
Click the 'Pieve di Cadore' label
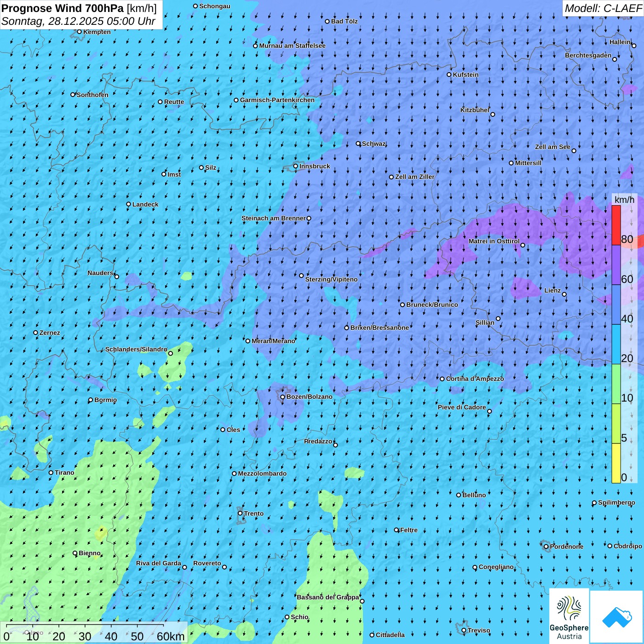[x=462, y=407]
